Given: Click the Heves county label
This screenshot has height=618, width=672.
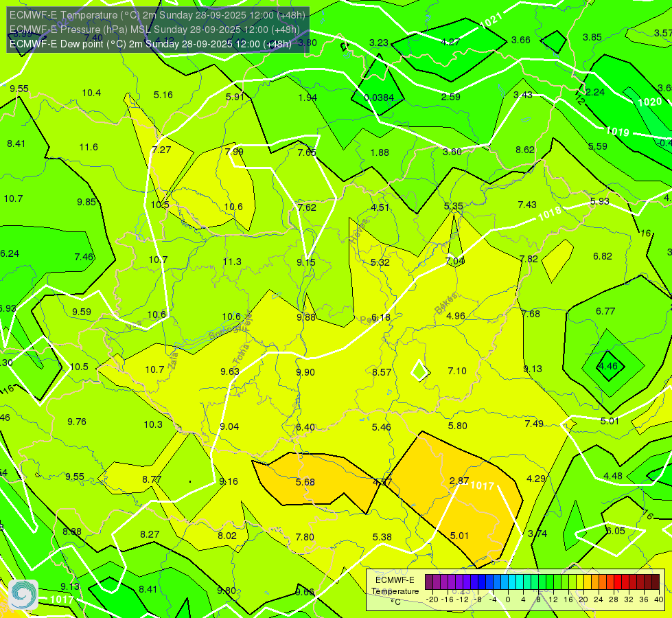Looking at the screenshot, I should click(359, 230).
